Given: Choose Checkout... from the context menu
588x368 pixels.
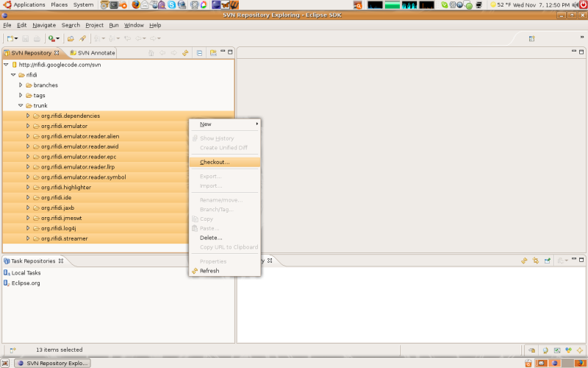Looking at the screenshot, I should [x=225, y=162].
